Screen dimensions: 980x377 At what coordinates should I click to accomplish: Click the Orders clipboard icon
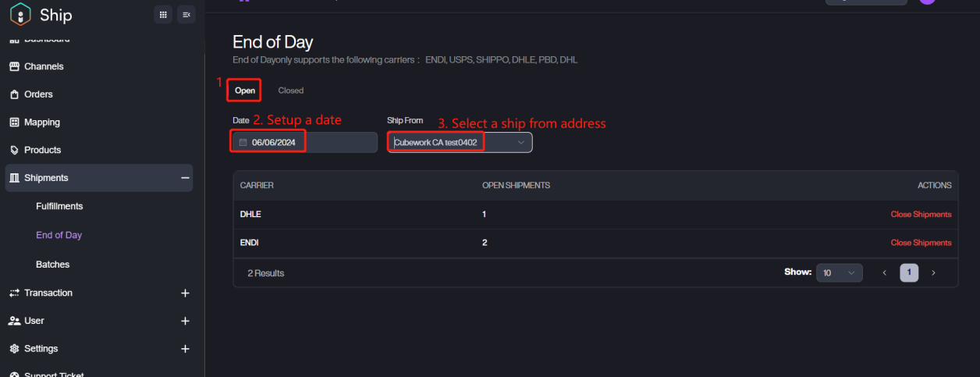(x=14, y=94)
